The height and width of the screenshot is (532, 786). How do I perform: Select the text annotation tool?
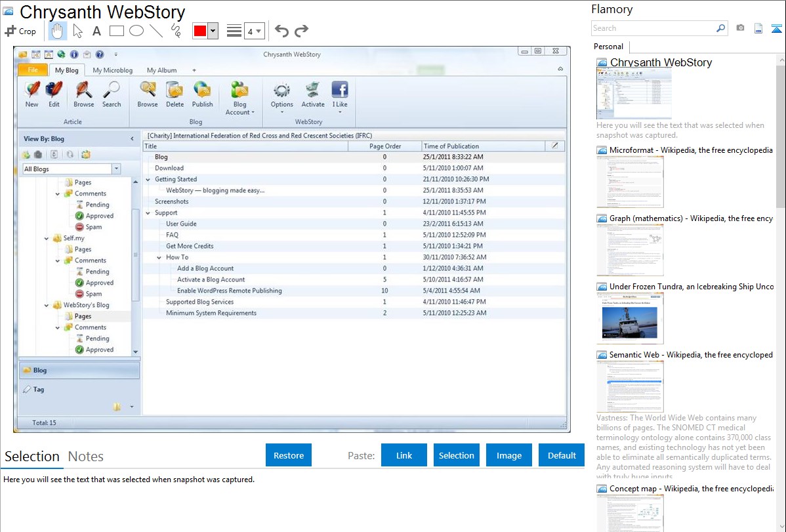coord(96,31)
